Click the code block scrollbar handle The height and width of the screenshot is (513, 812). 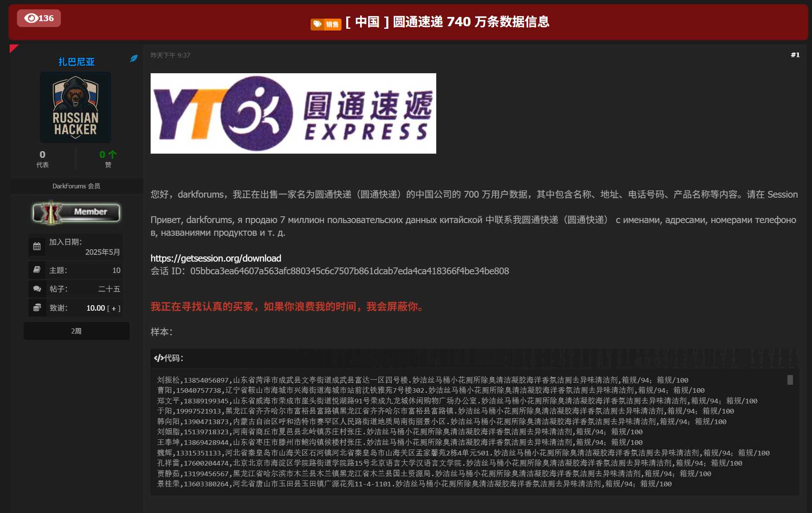[x=790, y=380]
